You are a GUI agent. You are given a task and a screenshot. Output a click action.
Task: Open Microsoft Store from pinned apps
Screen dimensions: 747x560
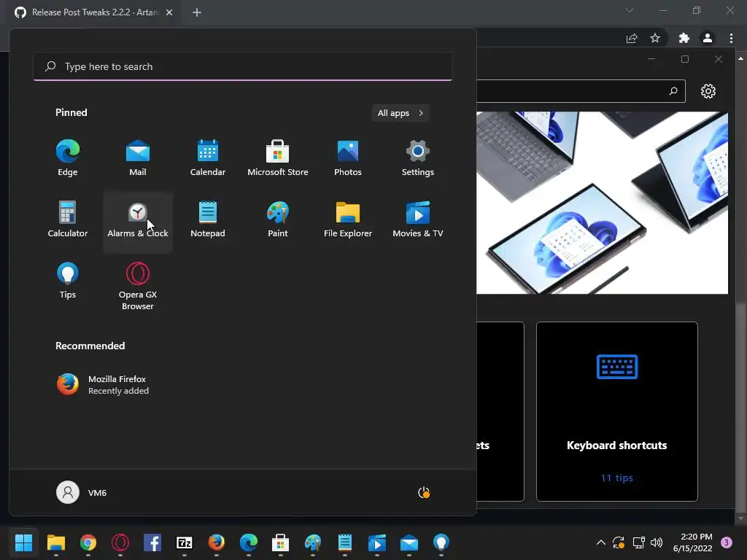click(x=278, y=158)
